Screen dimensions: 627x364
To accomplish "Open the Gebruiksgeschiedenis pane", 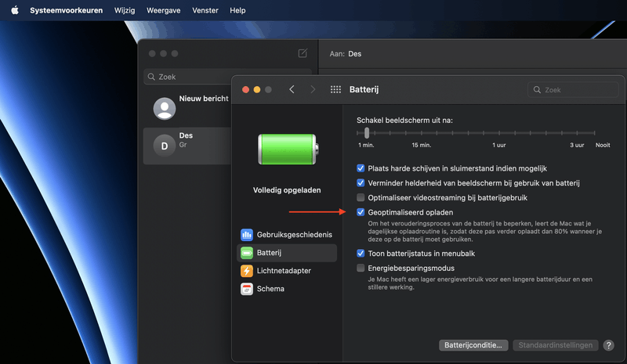I will (x=287, y=235).
